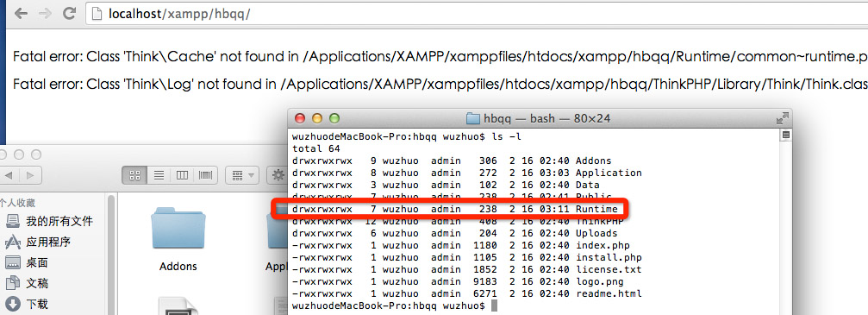The width and height of the screenshot is (868, 315).
Task: Click the browser back arrow
Action: pos(21,14)
